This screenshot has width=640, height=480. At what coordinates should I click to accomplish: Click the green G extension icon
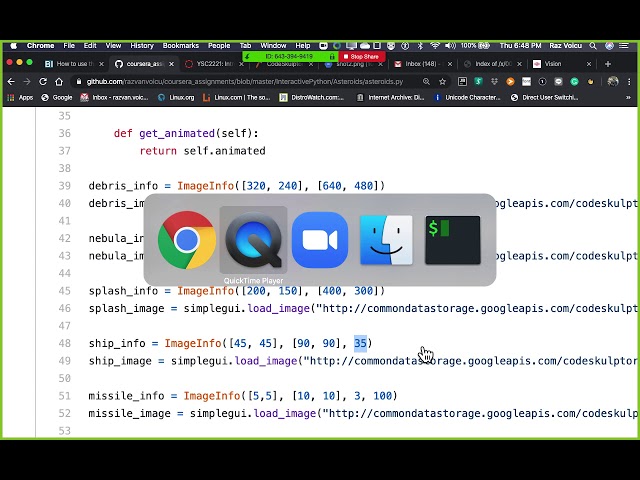point(574,82)
